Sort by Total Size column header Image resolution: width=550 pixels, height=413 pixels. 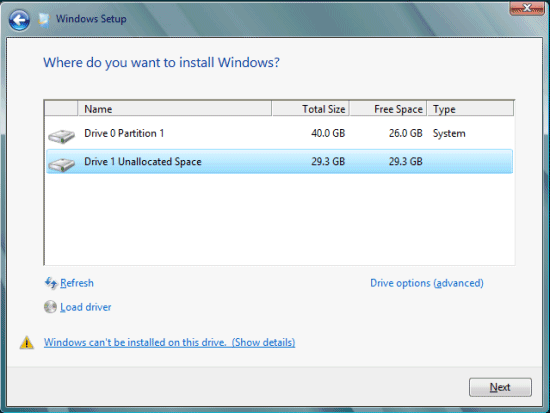(310, 109)
